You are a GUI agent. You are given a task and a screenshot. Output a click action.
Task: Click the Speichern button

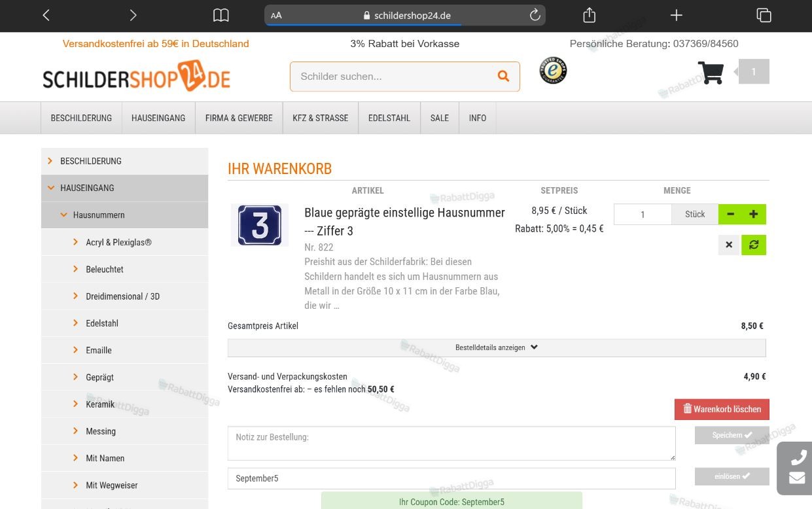(732, 435)
